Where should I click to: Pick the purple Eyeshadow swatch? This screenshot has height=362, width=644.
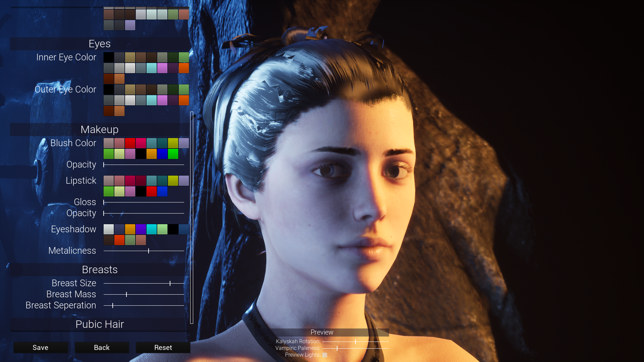click(141, 229)
